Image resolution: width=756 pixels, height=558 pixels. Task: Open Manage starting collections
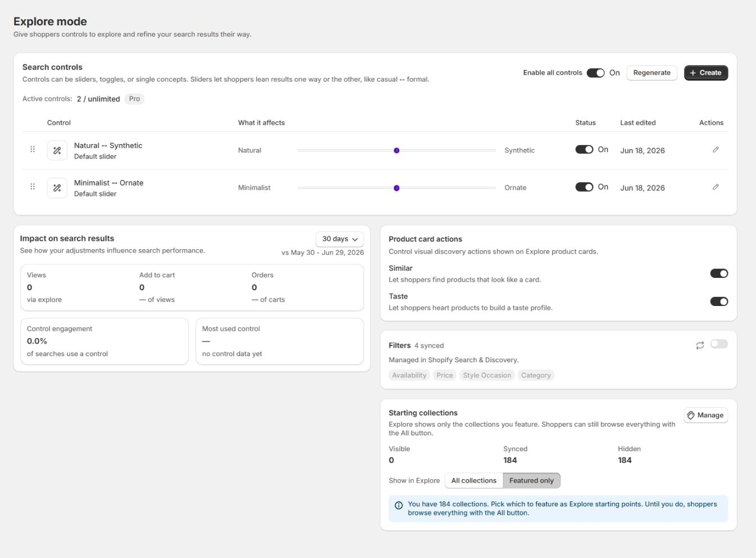pyautogui.click(x=705, y=415)
